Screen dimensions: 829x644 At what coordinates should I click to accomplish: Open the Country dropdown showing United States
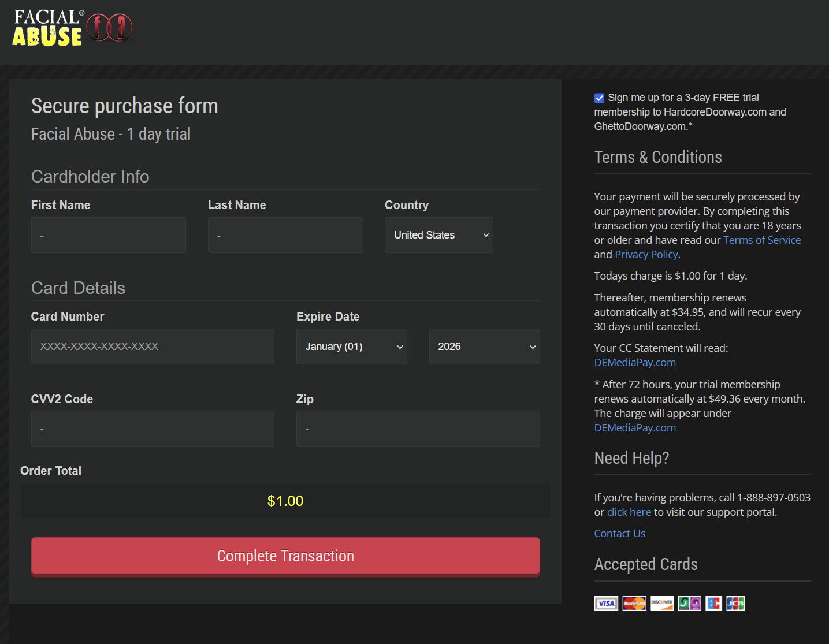point(439,235)
